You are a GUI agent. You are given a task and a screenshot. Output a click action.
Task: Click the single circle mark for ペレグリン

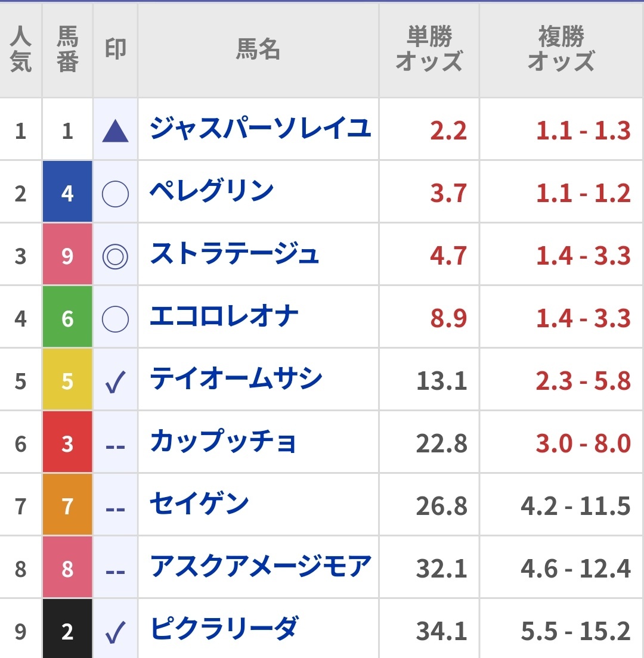(x=116, y=194)
